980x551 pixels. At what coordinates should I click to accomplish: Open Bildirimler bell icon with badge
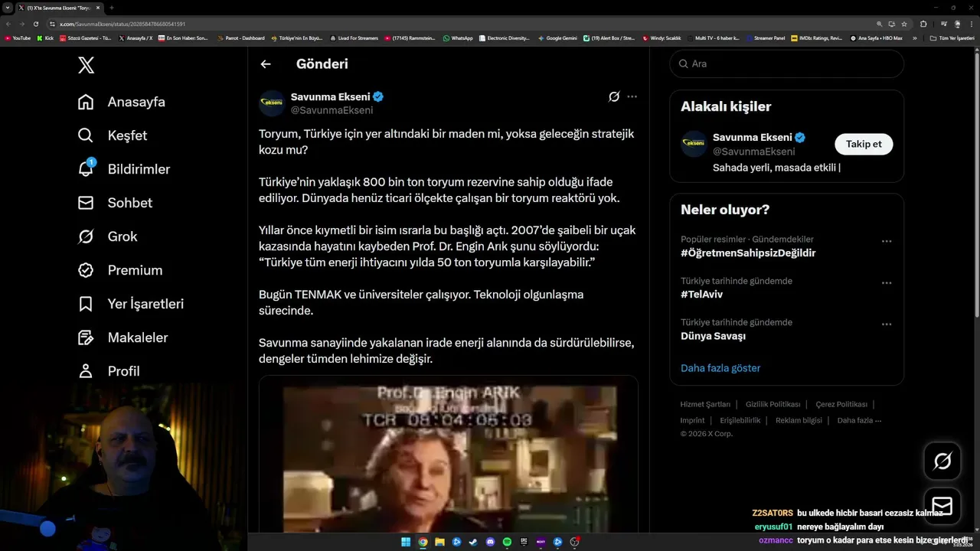(x=86, y=168)
